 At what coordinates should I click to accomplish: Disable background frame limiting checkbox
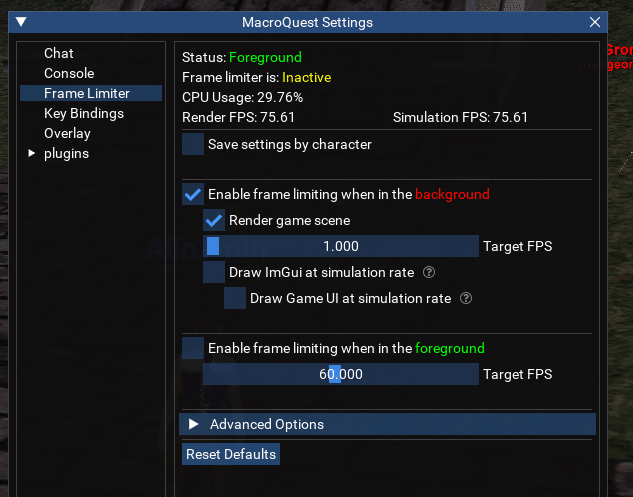pos(193,195)
